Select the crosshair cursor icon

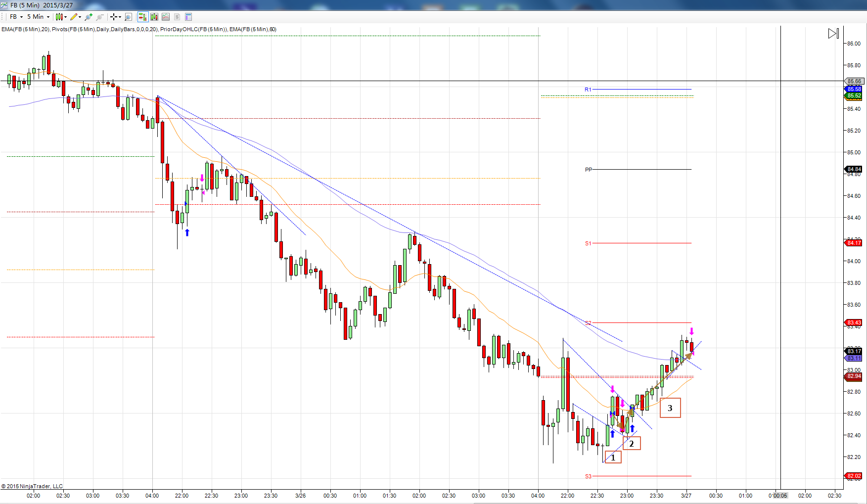[x=114, y=17]
